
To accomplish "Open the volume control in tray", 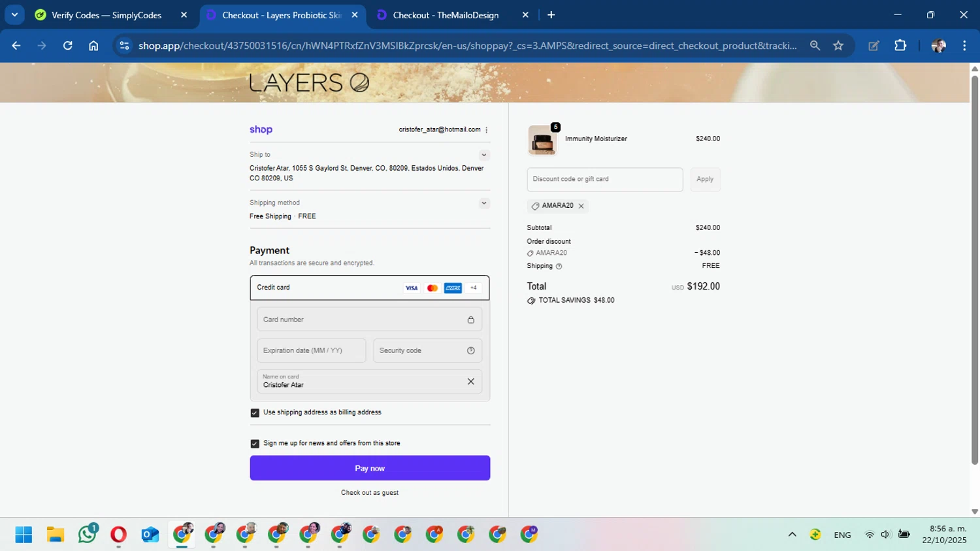I will (x=885, y=535).
